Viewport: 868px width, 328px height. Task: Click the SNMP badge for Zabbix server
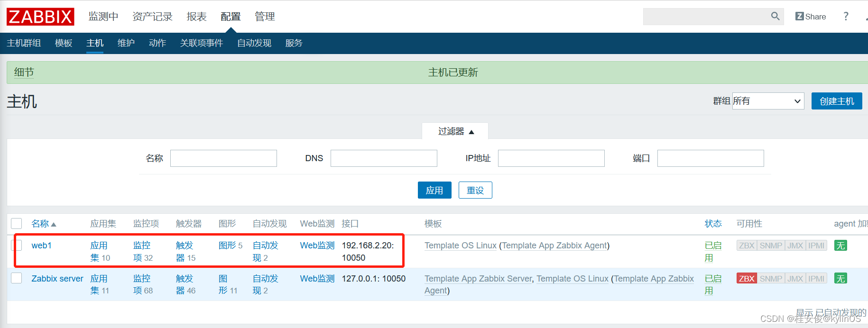(771, 278)
